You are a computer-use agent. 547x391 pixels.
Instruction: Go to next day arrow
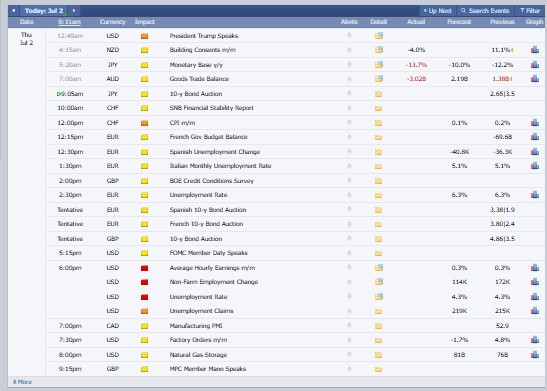tap(74, 10)
